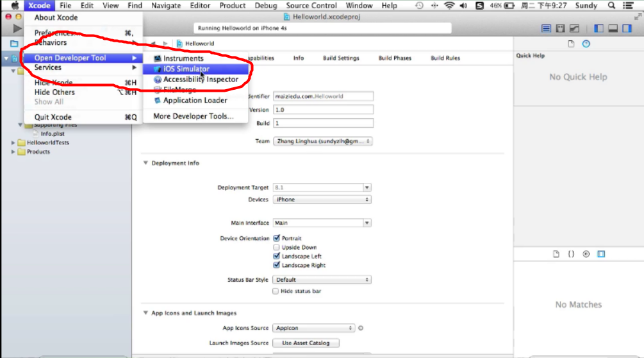The image size is (644, 358).
Task: Toggle Landscape Left checkbox
Action: 276,256
